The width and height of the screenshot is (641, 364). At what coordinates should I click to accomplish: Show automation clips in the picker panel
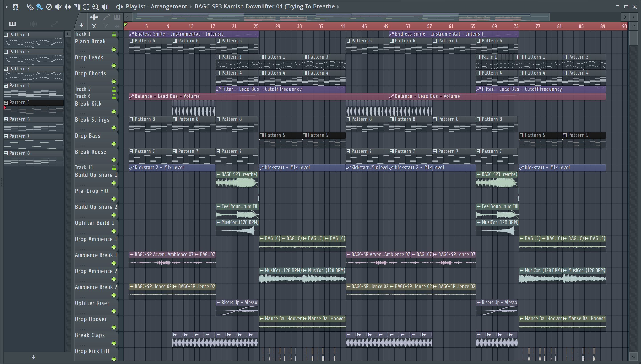(x=54, y=24)
